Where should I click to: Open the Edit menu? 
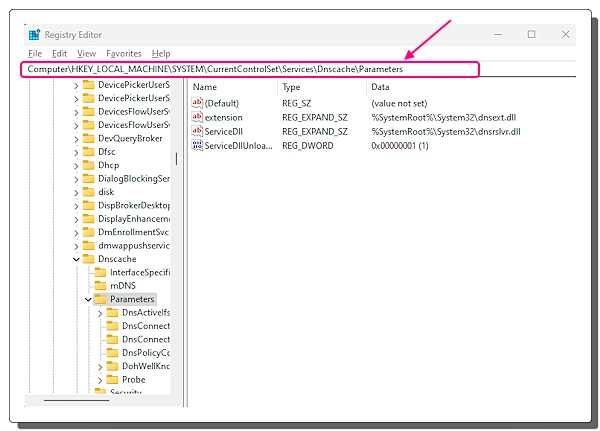click(59, 54)
